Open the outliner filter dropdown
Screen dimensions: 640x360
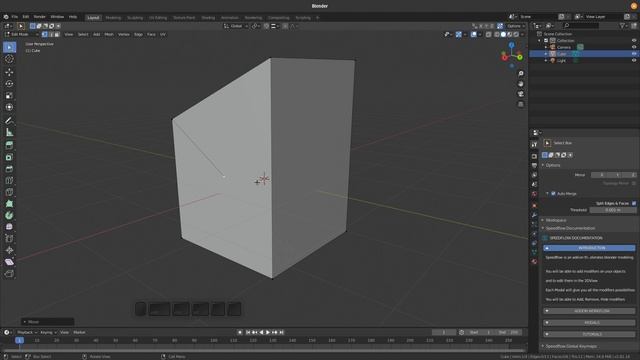(x=624, y=26)
